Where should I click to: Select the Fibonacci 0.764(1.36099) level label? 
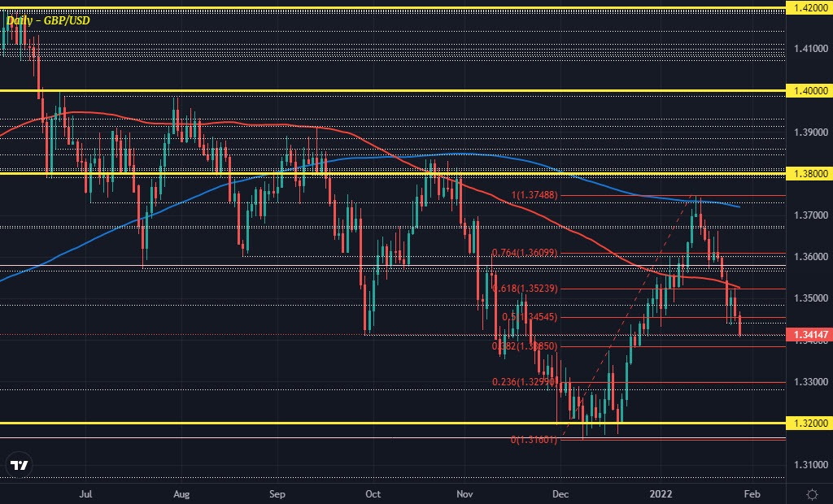click(525, 253)
